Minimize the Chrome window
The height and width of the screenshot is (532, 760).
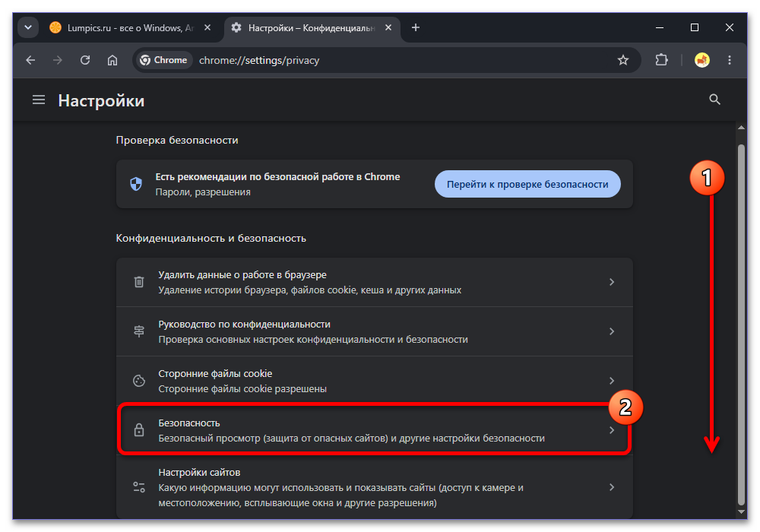[x=660, y=27]
